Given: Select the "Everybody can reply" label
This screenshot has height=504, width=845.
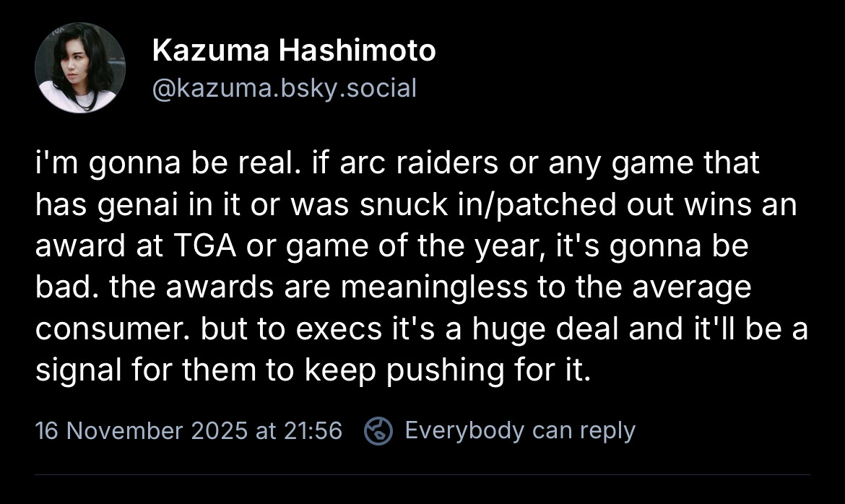Looking at the screenshot, I should tap(520, 430).
